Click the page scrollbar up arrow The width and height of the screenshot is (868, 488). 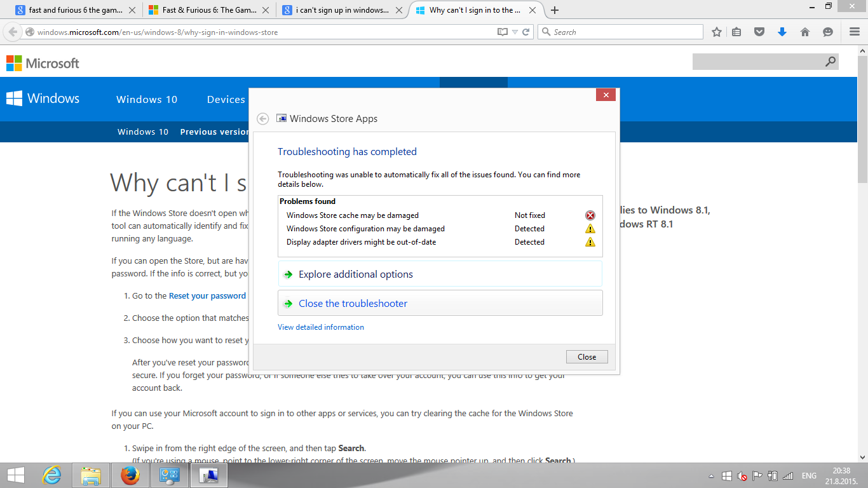[x=862, y=50]
